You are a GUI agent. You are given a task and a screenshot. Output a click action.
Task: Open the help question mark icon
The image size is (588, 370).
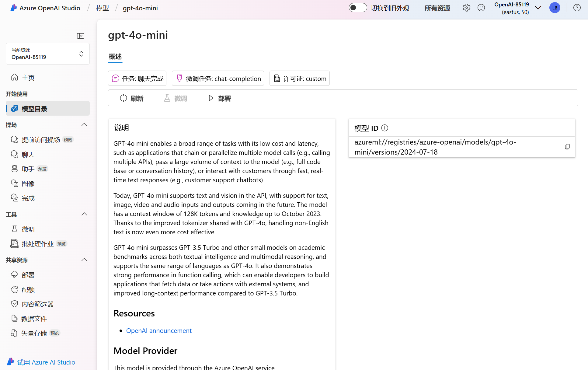point(577,8)
